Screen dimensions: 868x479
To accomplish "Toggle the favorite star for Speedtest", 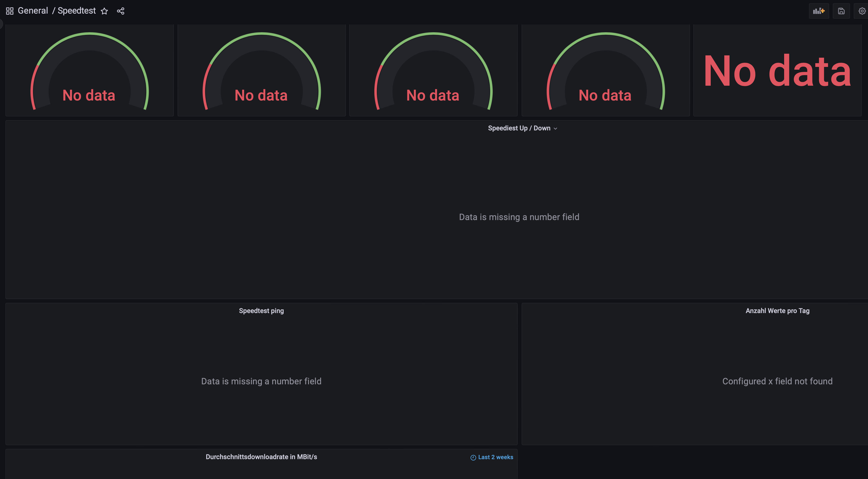I will point(104,10).
